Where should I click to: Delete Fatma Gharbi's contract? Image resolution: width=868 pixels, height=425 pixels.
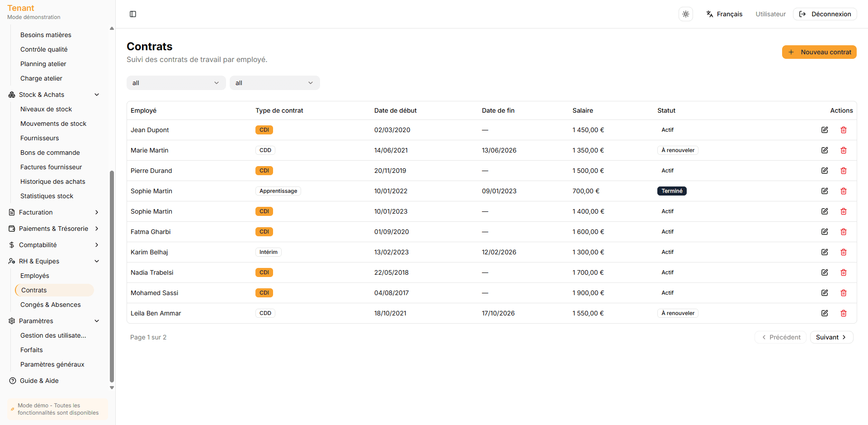[x=844, y=232]
